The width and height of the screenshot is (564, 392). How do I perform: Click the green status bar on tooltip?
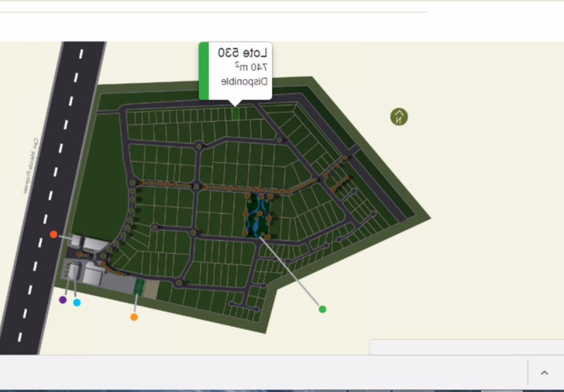204,71
